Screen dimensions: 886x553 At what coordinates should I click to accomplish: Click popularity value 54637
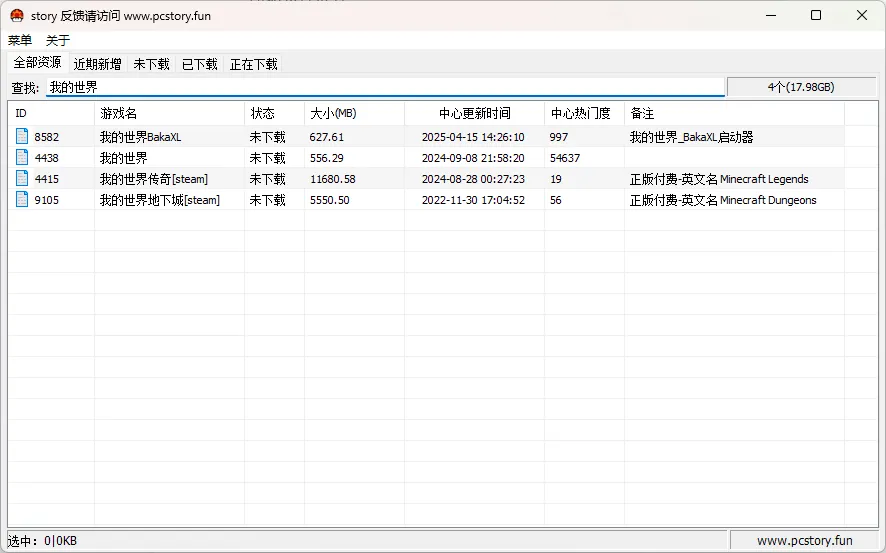pyautogui.click(x=564, y=158)
